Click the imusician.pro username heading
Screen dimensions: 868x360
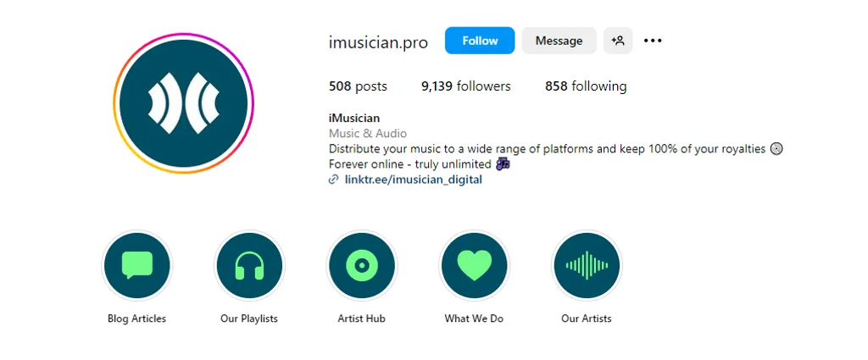[x=378, y=42]
